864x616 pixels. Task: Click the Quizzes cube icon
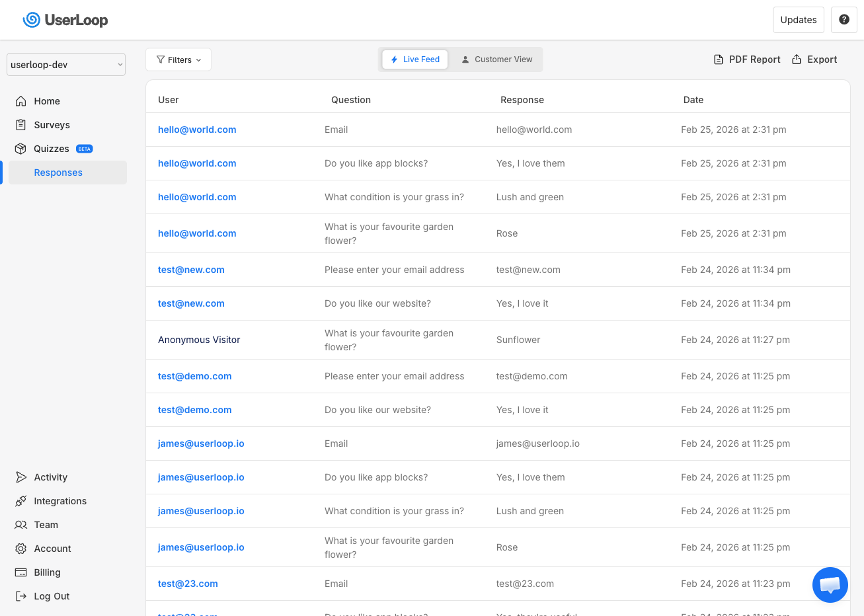point(22,148)
